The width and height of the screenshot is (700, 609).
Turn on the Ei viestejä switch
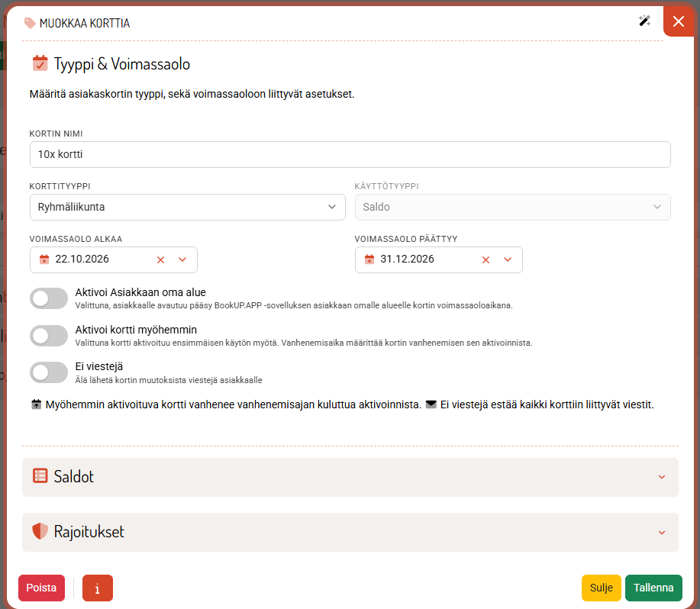coord(49,372)
